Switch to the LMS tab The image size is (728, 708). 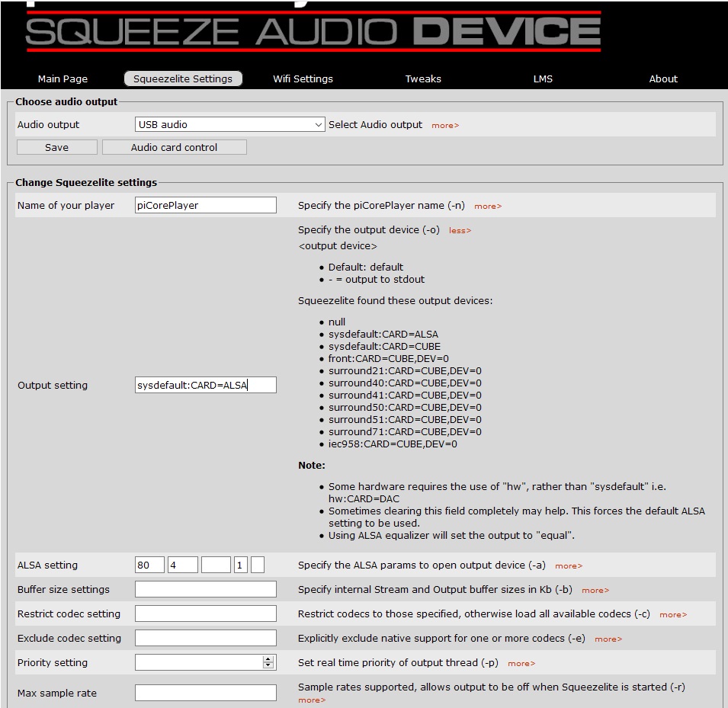tap(543, 79)
